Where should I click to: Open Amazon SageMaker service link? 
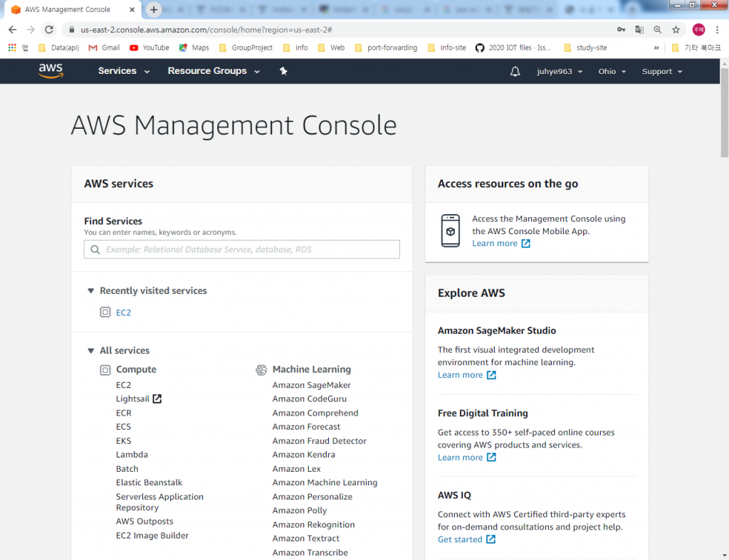(x=312, y=385)
